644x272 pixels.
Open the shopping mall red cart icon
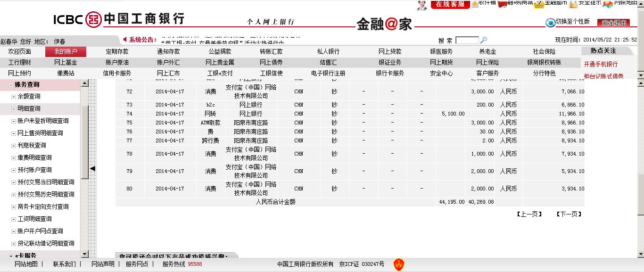503,4
